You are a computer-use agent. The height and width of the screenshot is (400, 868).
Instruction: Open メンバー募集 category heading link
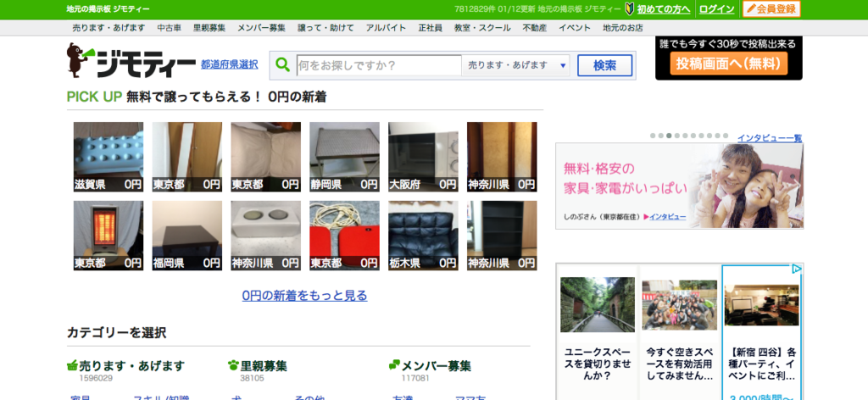(437, 366)
